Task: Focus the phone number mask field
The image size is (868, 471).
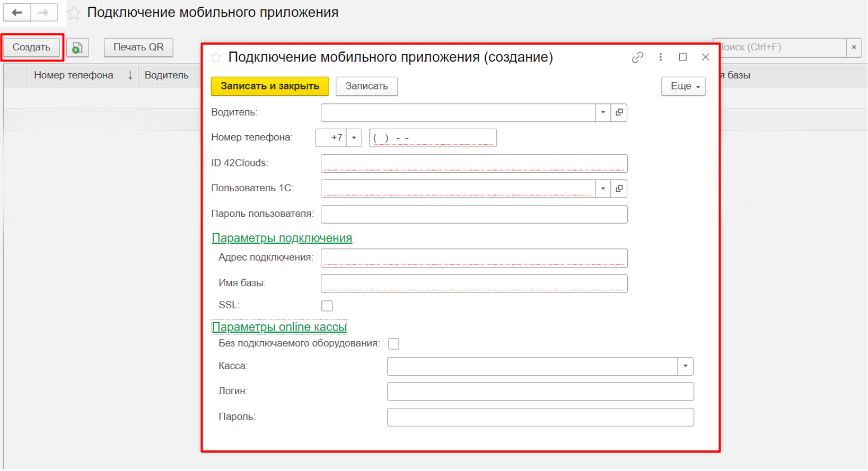Action: point(433,138)
